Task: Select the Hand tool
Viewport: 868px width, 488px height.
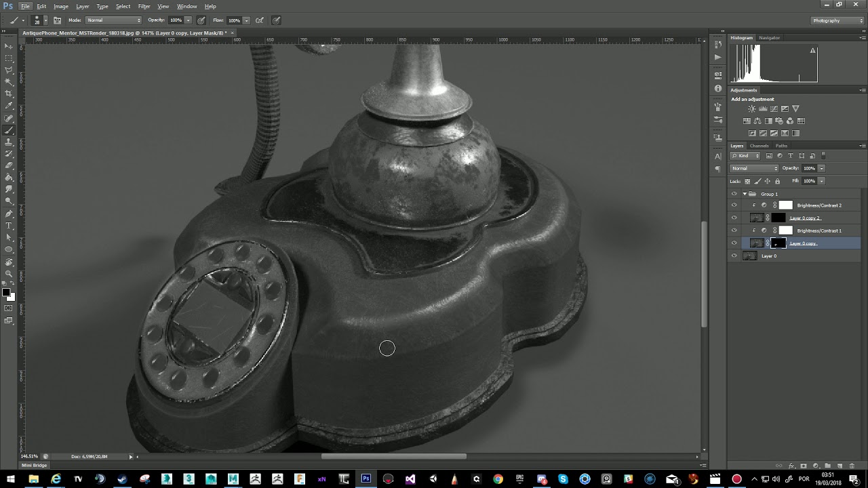Action: click(9, 262)
